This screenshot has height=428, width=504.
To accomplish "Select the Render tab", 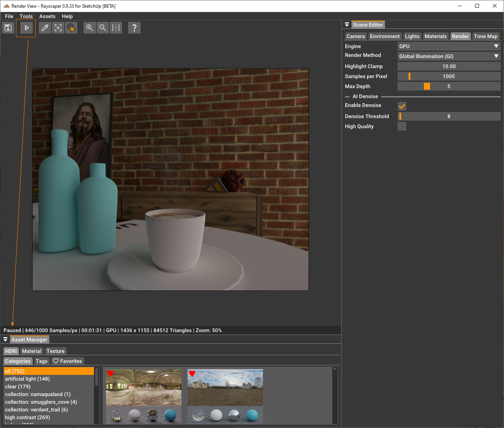I will [460, 36].
